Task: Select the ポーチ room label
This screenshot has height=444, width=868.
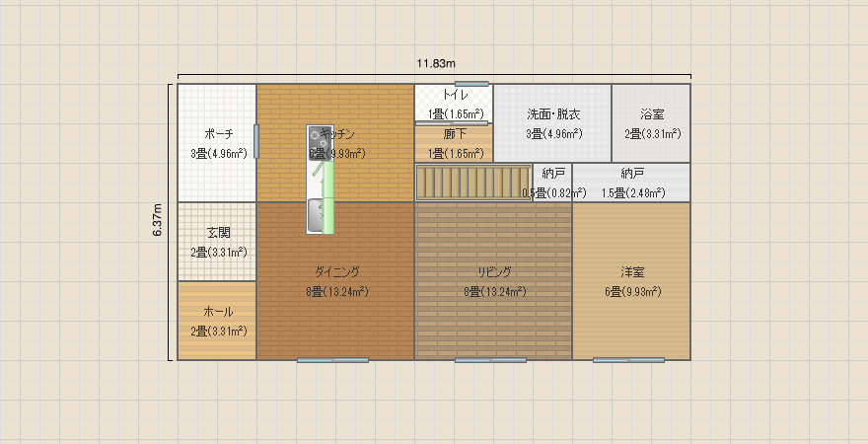Action: tap(219, 134)
